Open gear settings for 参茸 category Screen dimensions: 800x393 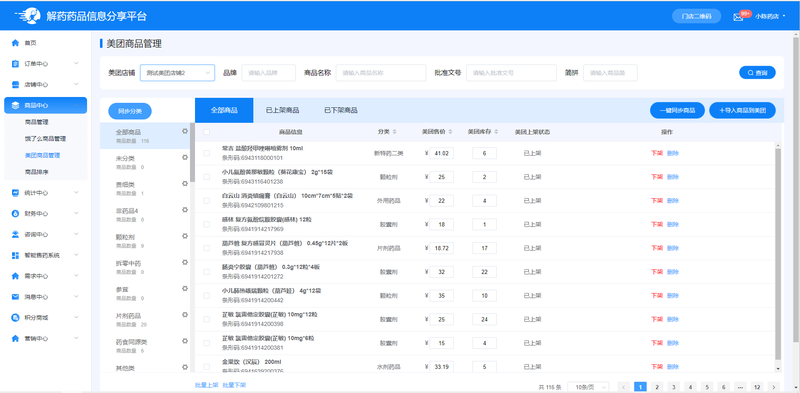coord(185,288)
